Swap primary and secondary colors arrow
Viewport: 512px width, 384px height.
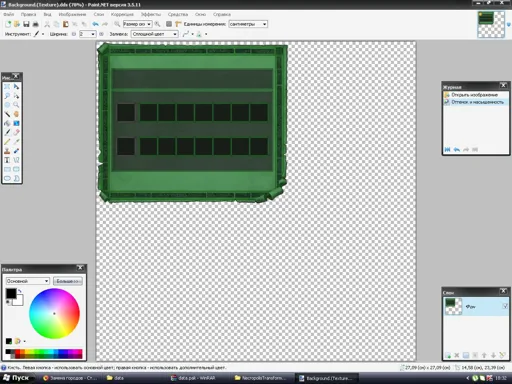click(x=20, y=291)
